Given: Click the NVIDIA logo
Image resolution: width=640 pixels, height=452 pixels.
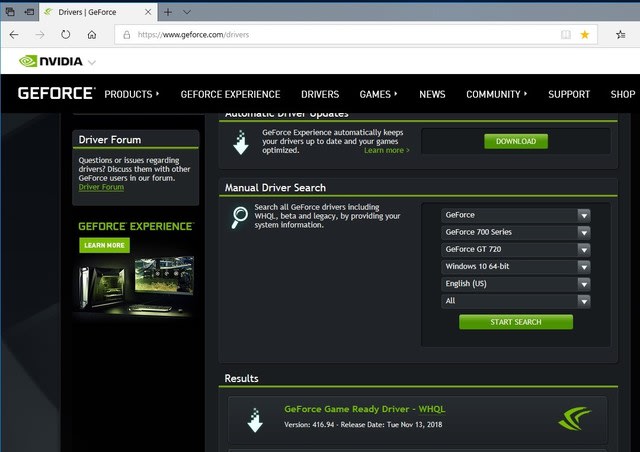Looking at the screenshot, I should 51,61.
